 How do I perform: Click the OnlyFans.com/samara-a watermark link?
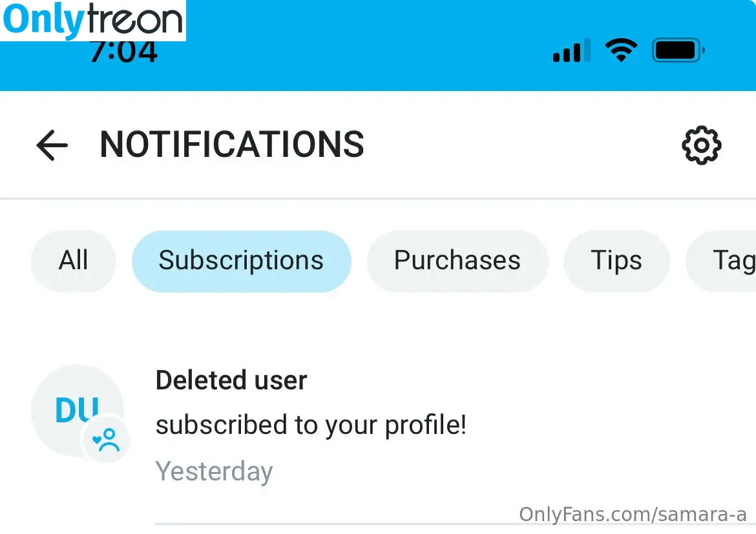(633, 514)
